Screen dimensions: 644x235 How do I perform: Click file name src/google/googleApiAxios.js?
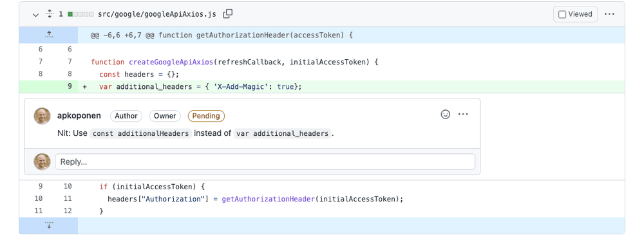click(157, 14)
